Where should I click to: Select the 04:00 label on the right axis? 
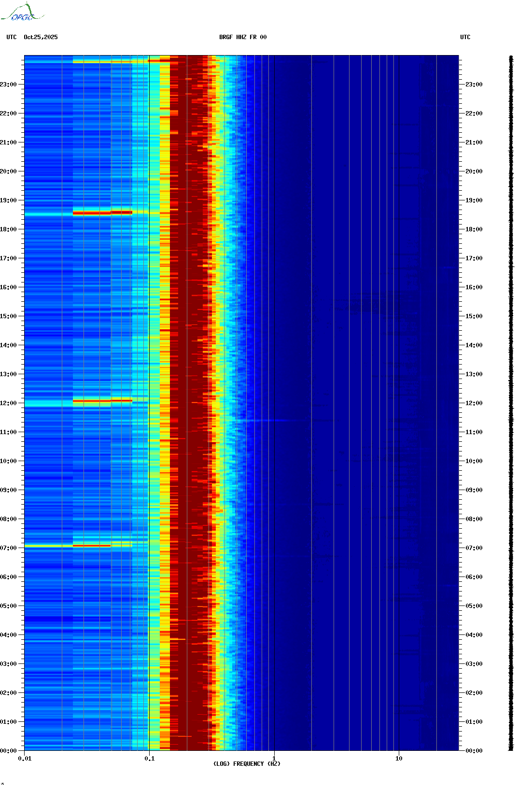pos(474,635)
